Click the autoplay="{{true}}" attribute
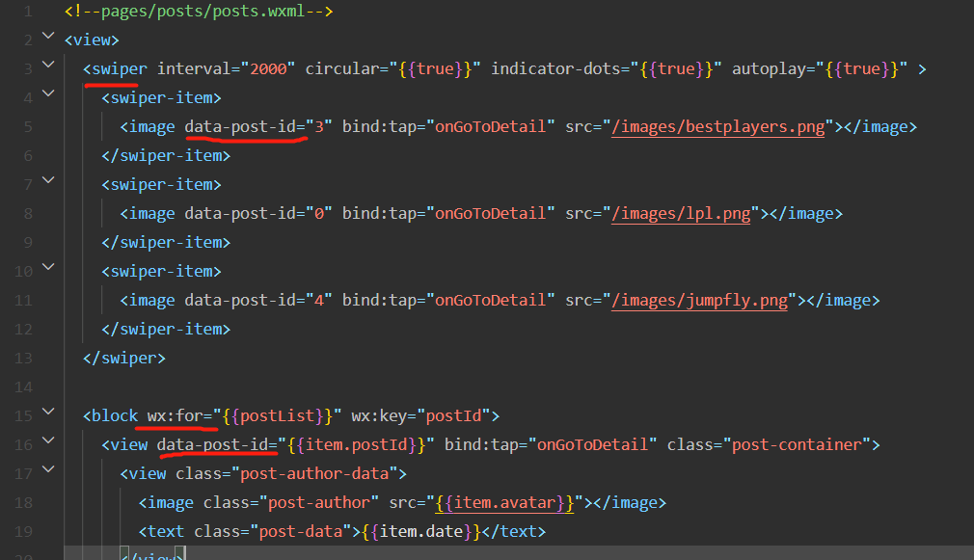This screenshot has height=560, width=974. [x=820, y=68]
